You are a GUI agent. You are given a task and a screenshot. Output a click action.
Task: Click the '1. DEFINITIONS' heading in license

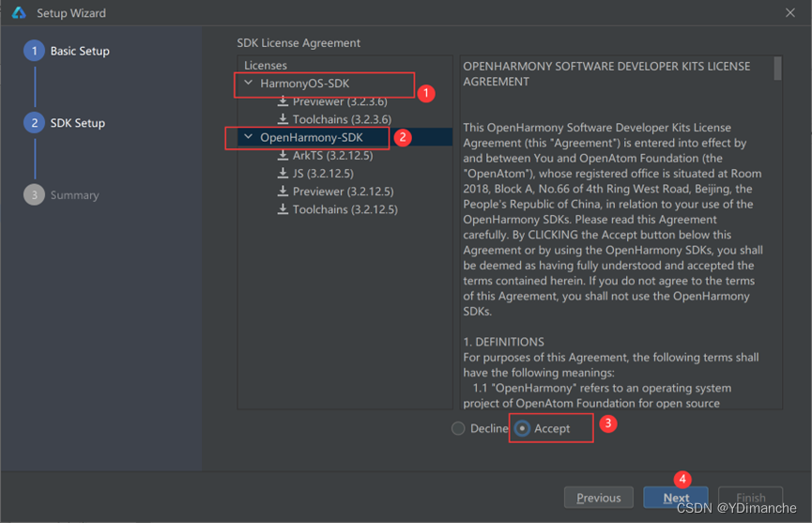(x=503, y=342)
